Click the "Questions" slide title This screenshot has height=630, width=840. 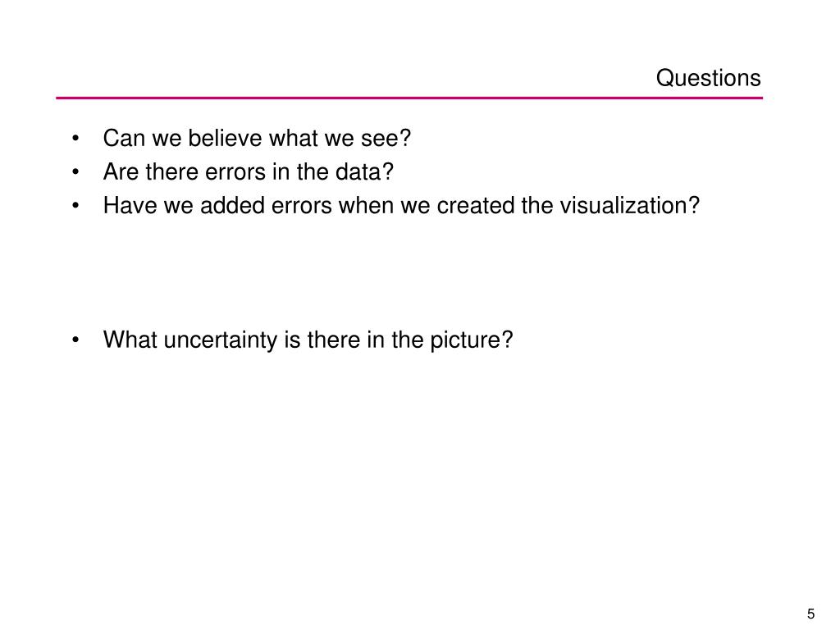point(708,78)
